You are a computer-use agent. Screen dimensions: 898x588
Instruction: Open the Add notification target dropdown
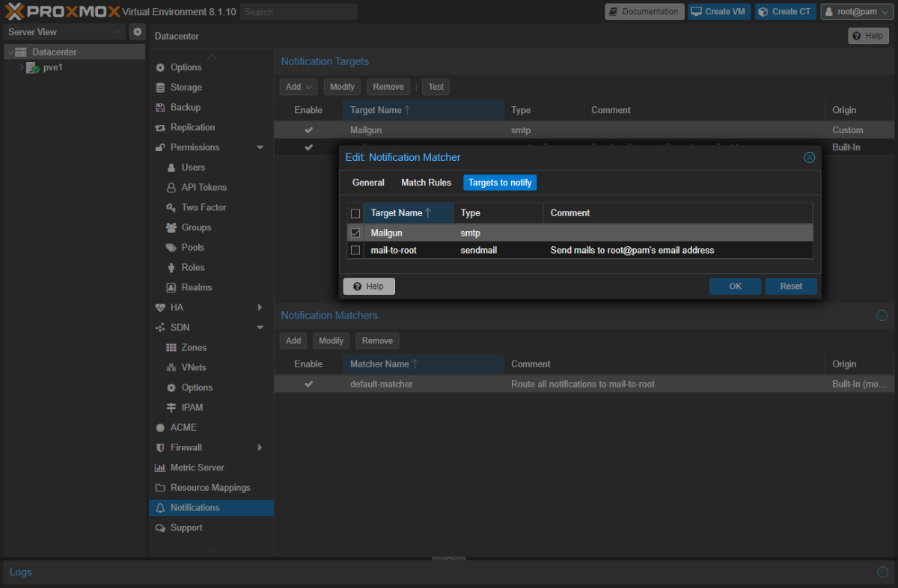(299, 87)
